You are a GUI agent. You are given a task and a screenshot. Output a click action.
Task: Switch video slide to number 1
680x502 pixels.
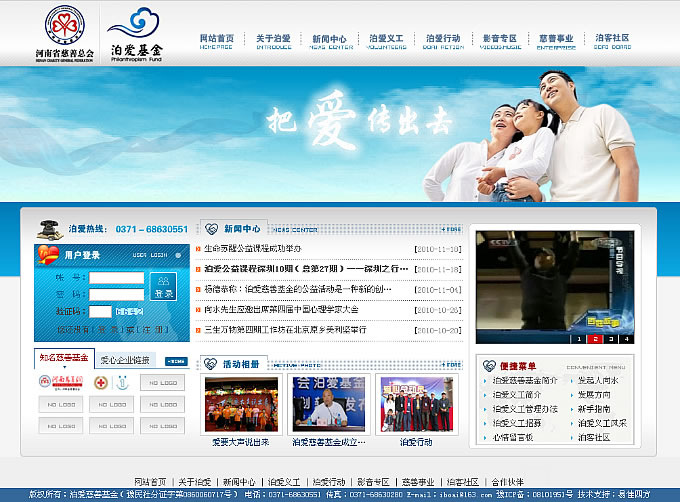tap(577, 339)
